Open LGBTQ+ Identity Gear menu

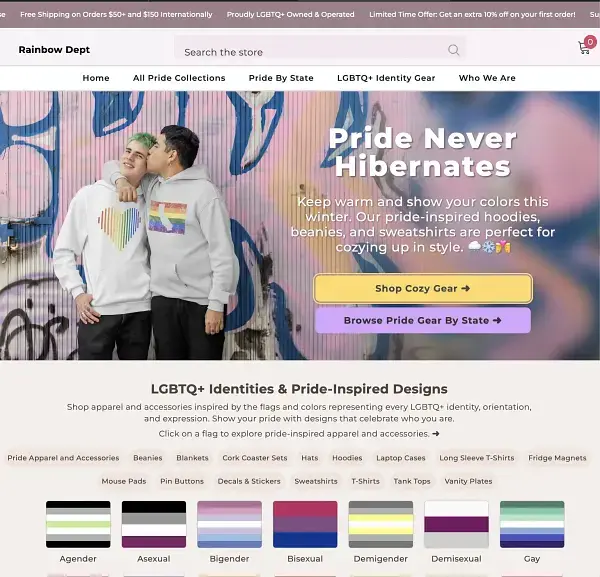tap(386, 78)
